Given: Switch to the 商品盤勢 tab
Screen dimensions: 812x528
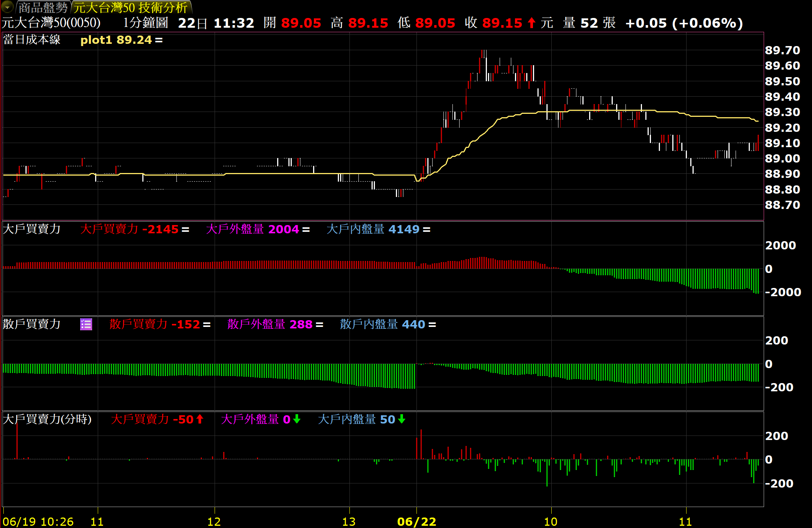Looking at the screenshot, I should click(43, 7).
